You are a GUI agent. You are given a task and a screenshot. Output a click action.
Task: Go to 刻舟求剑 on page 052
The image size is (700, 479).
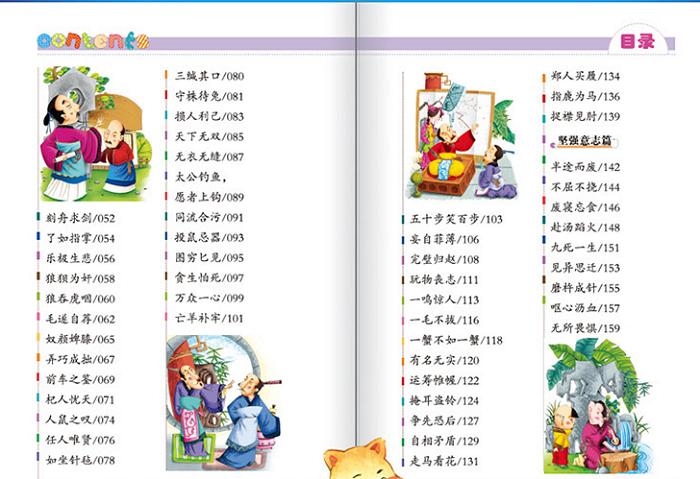[x=80, y=218]
